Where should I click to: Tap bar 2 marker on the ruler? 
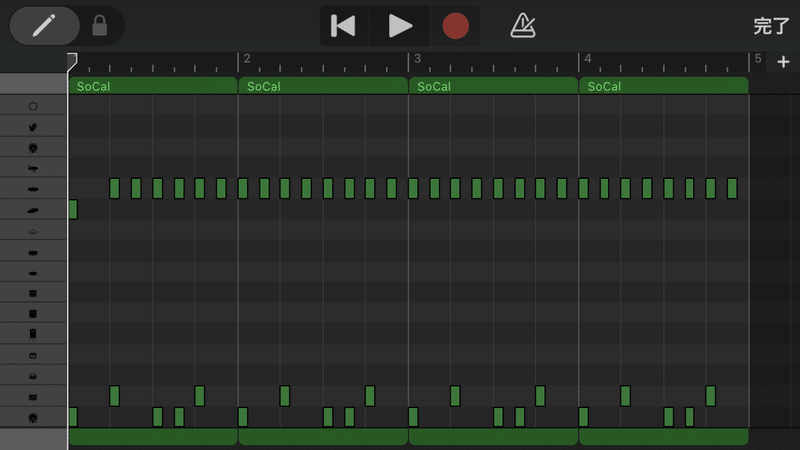(246, 59)
